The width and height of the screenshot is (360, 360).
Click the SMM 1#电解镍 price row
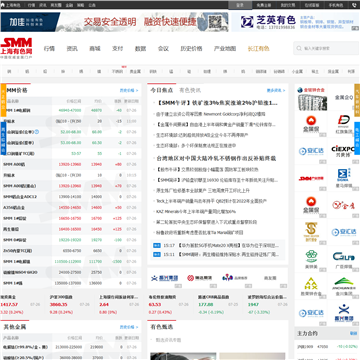point(71,261)
